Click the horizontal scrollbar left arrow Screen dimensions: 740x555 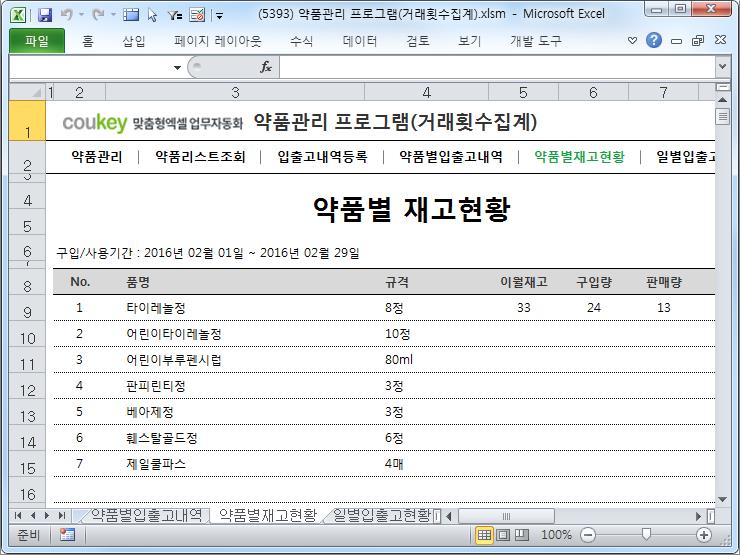click(x=449, y=516)
